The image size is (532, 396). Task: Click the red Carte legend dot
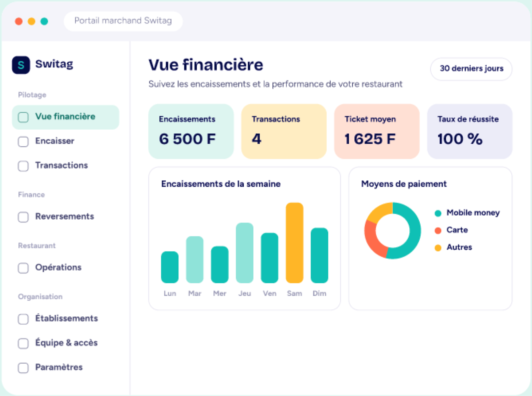click(438, 230)
